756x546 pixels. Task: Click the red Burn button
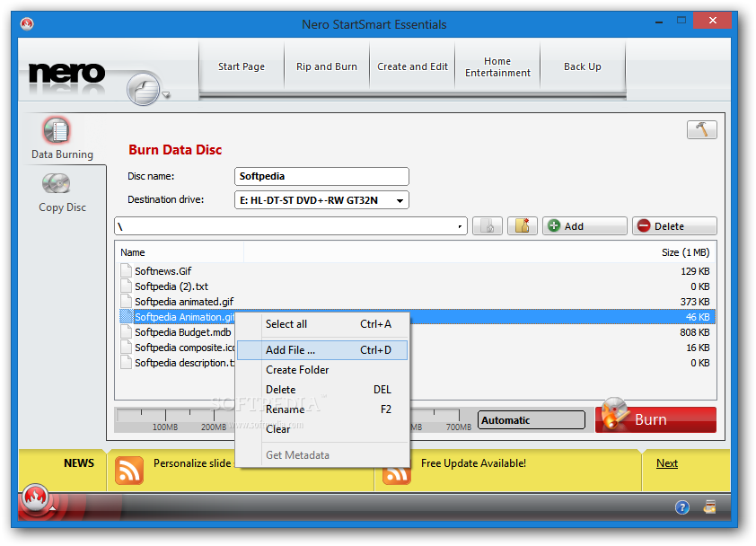[x=655, y=419]
